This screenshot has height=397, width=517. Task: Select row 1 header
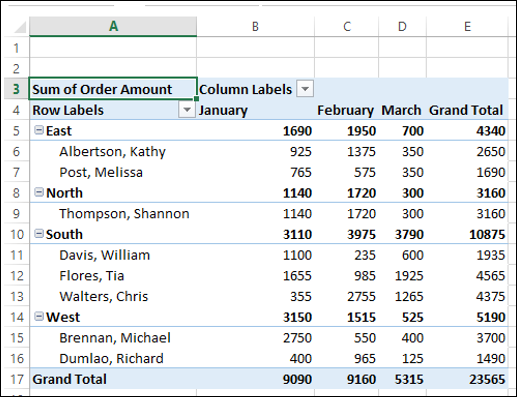point(16,48)
